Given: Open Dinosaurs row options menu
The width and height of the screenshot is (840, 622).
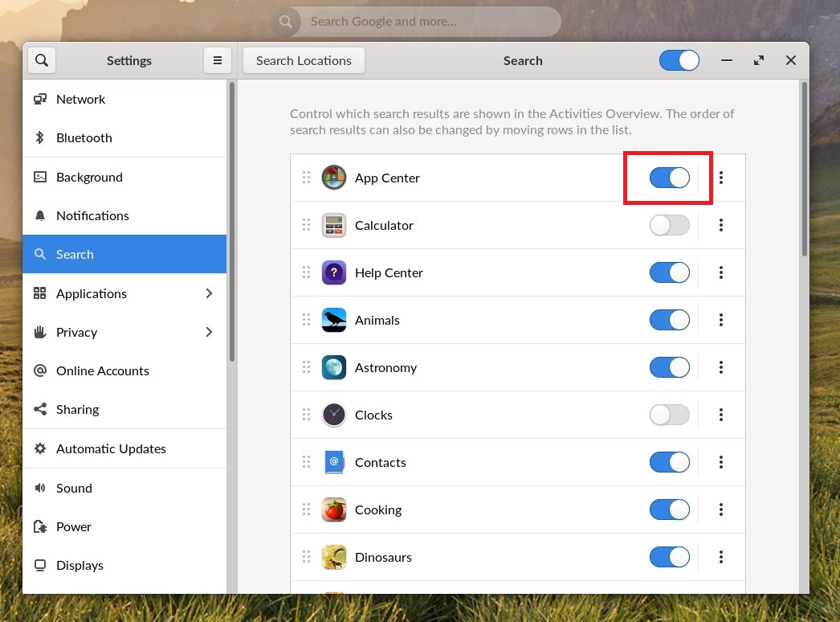Looking at the screenshot, I should click(x=721, y=557).
